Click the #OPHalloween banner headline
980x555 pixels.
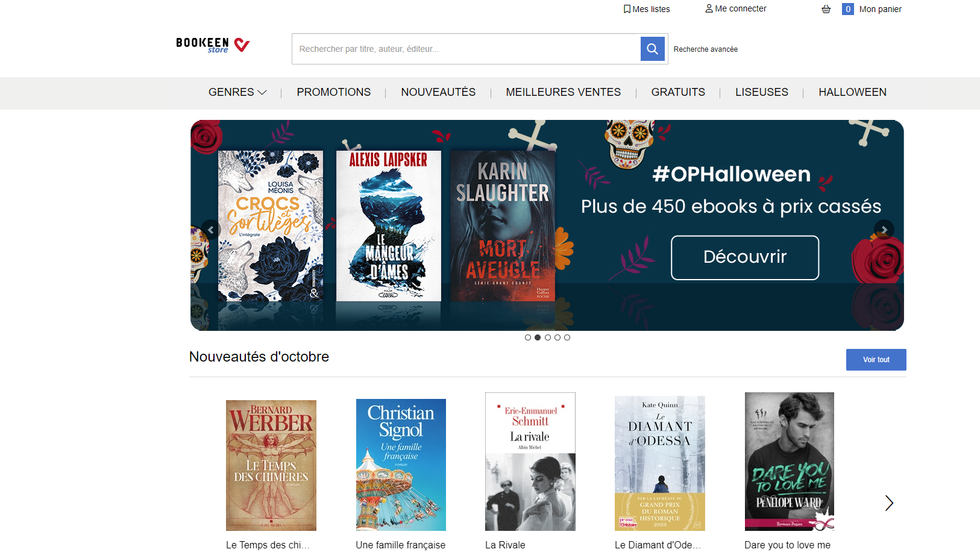click(732, 174)
